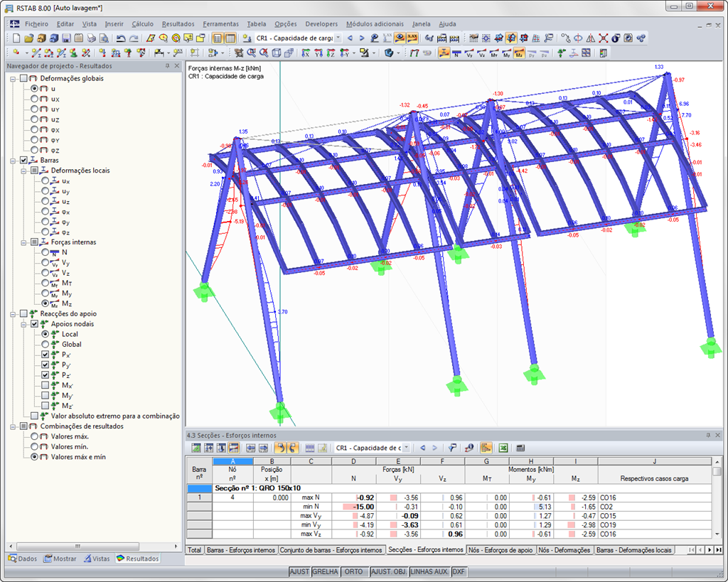This screenshot has height=582, width=728.
Task: Enable the Mx' support reaction checkbox
Action: (45, 384)
